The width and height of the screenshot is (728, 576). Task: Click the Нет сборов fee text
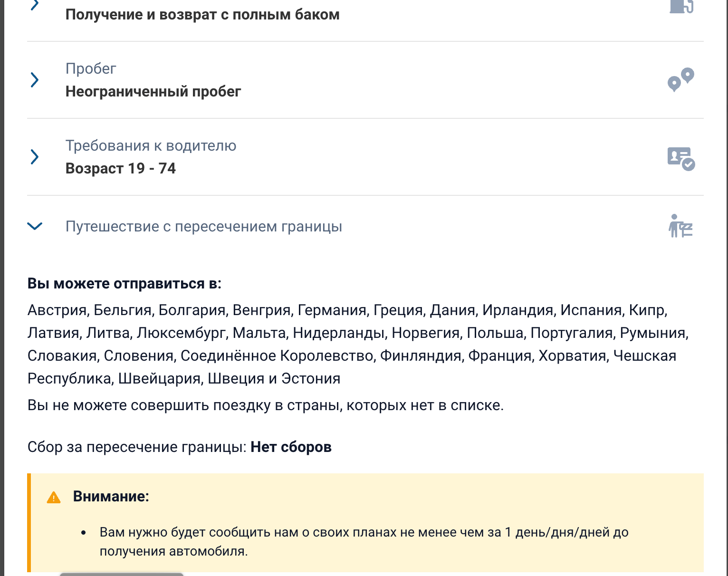tap(291, 447)
